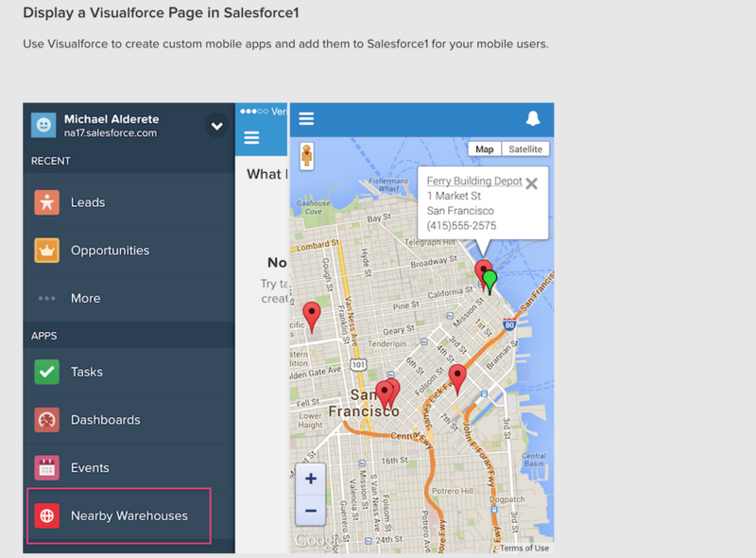Screen dimensions: 756x558
Task: Select Events in the Apps list
Action: click(129, 468)
